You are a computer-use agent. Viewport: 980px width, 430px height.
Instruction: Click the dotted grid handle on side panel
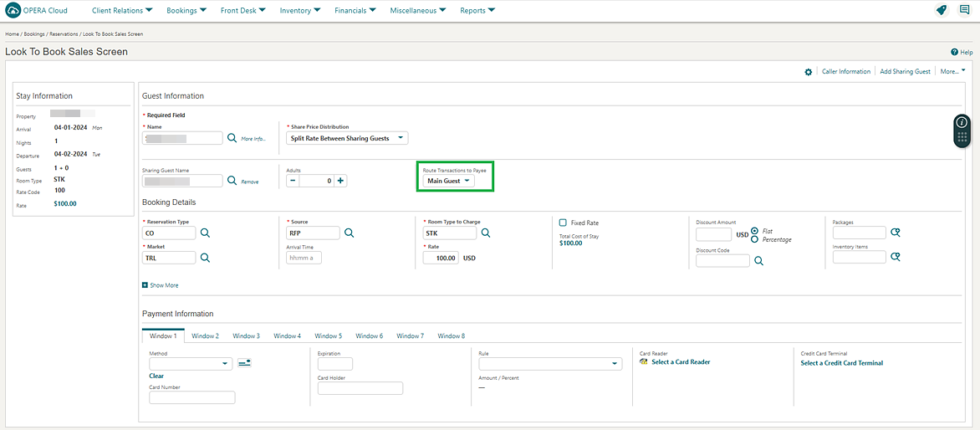[962, 137]
